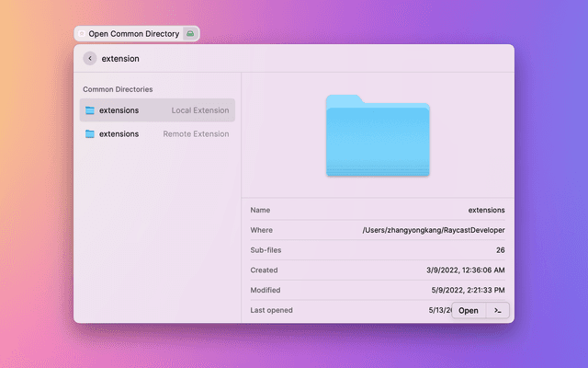Screen dimensions: 588x368
Task: Click the back chevron button
Action: 90,58
